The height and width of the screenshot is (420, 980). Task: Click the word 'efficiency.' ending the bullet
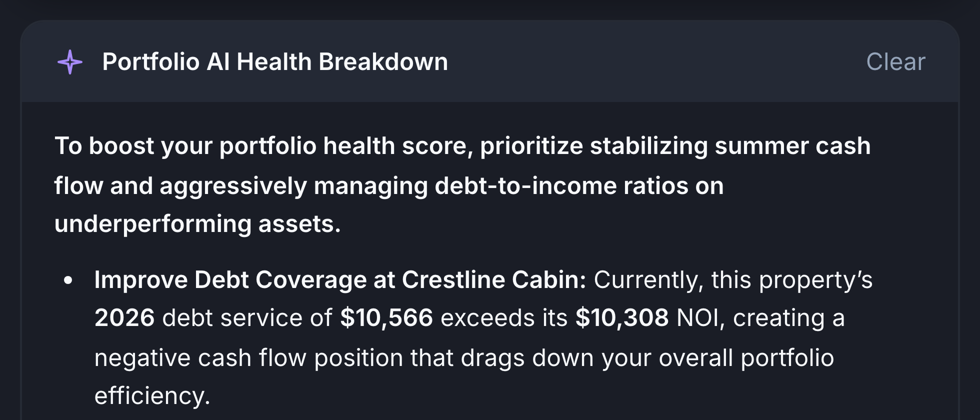[x=152, y=396]
